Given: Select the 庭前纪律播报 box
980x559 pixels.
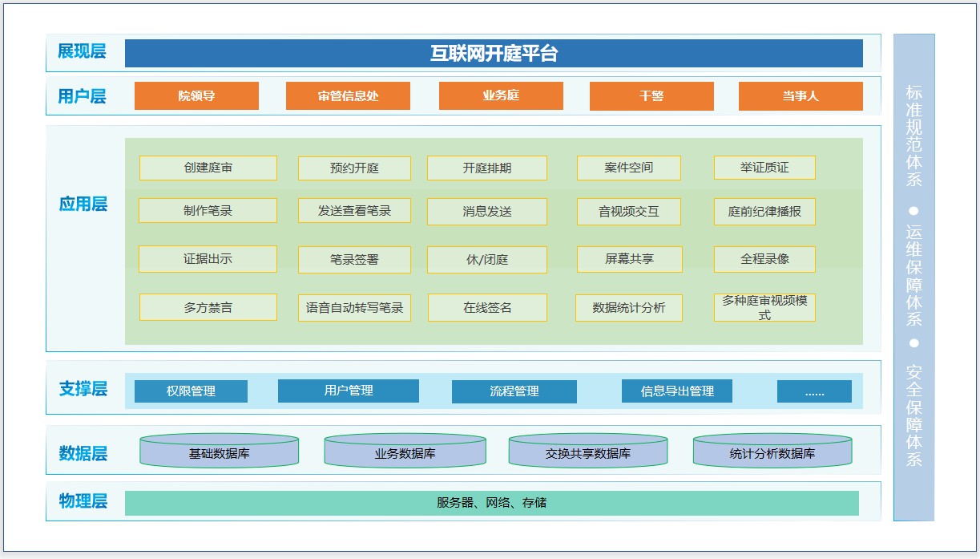Looking at the screenshot, I should pos(764,212).
